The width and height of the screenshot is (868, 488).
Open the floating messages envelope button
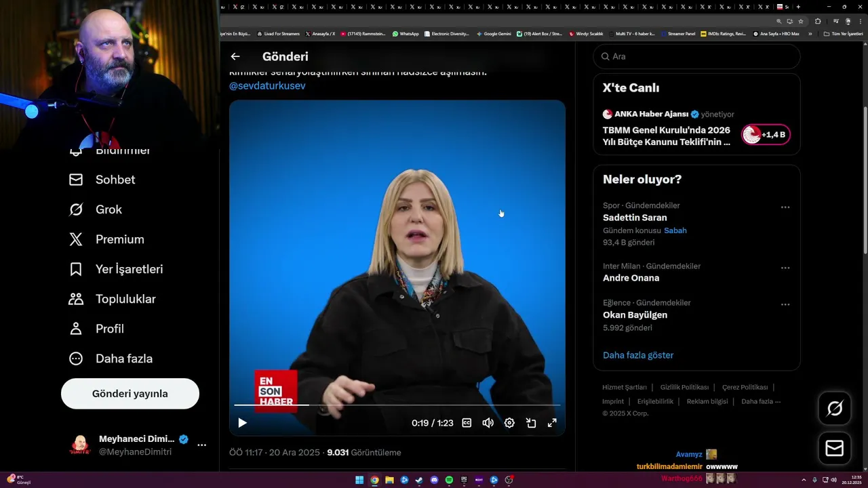click(x=835, y=449)
